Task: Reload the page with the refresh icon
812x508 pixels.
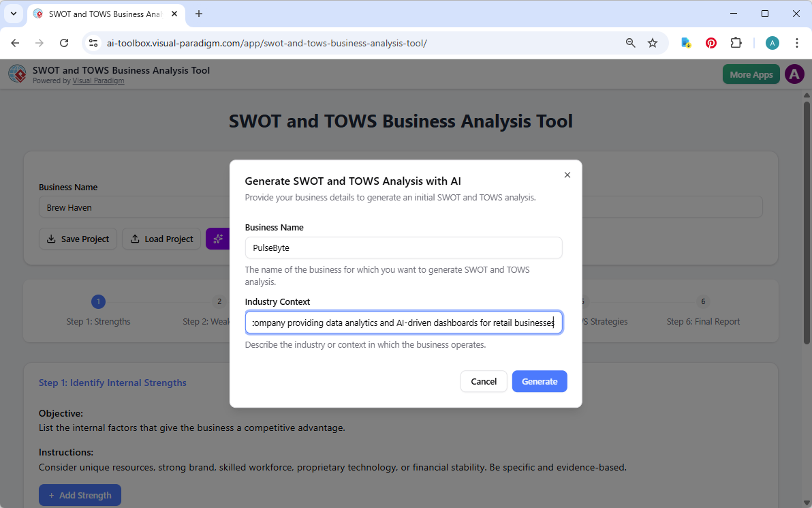Action: click(64, 42)
